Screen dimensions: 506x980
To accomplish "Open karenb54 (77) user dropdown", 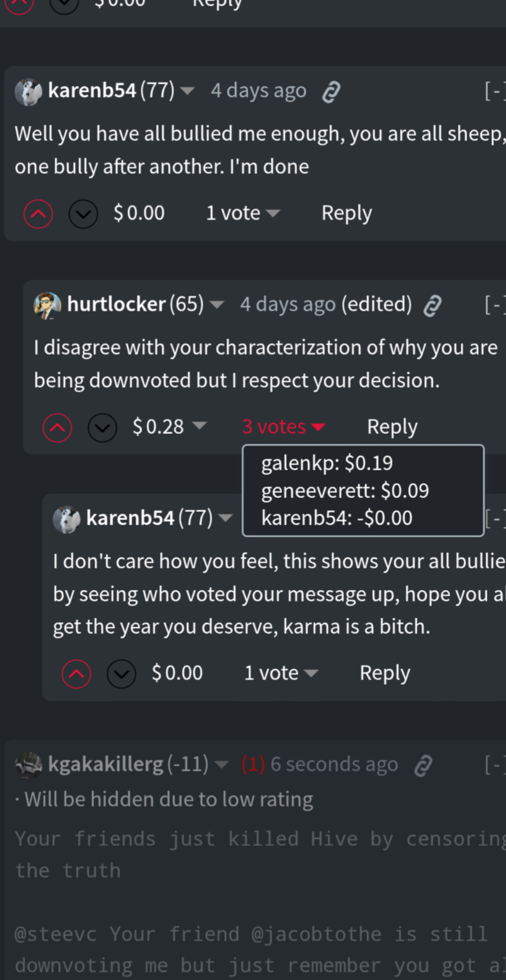I will [187, 91].
